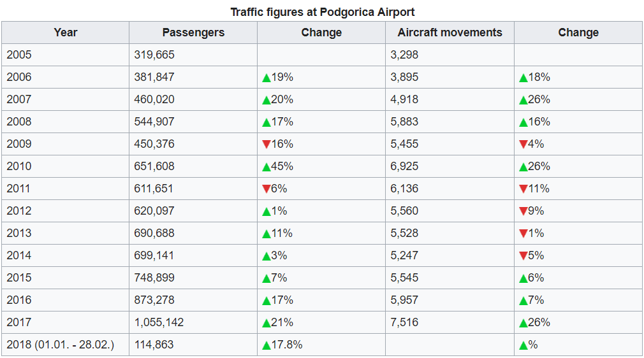Click the red arrow beside 6% for 2011

(x=267, y=189)
